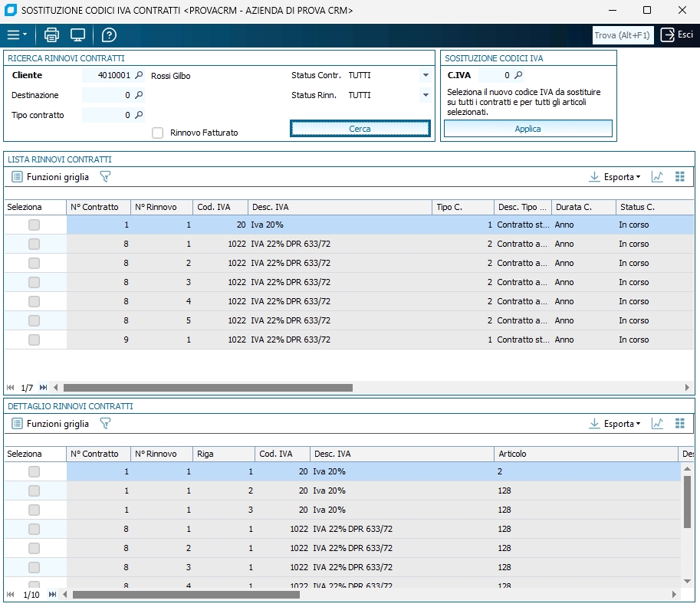Open Esporta dropdown in Lista Rinnovi grid
This screenshot has width=700, height=607.
click(x=616, y=177)
